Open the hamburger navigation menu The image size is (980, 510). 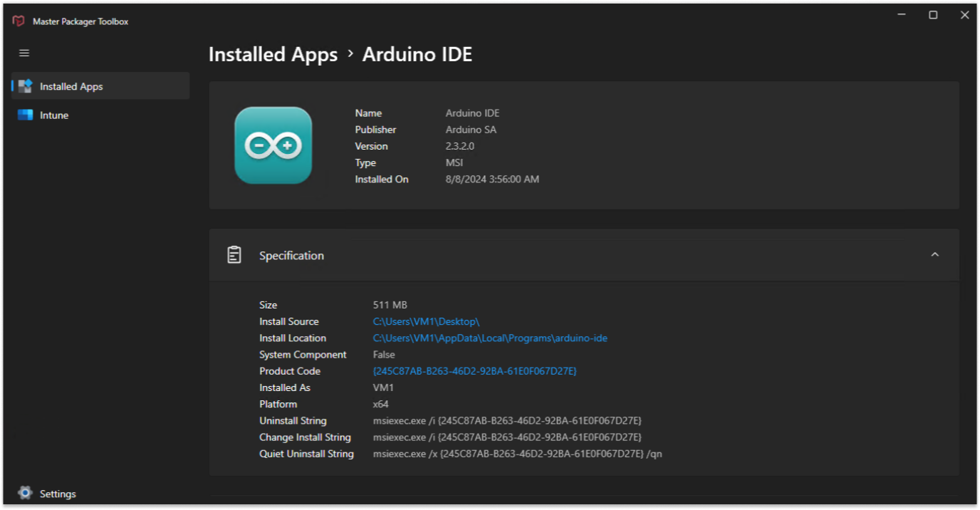pyautogui.click(x=24, y=53)
